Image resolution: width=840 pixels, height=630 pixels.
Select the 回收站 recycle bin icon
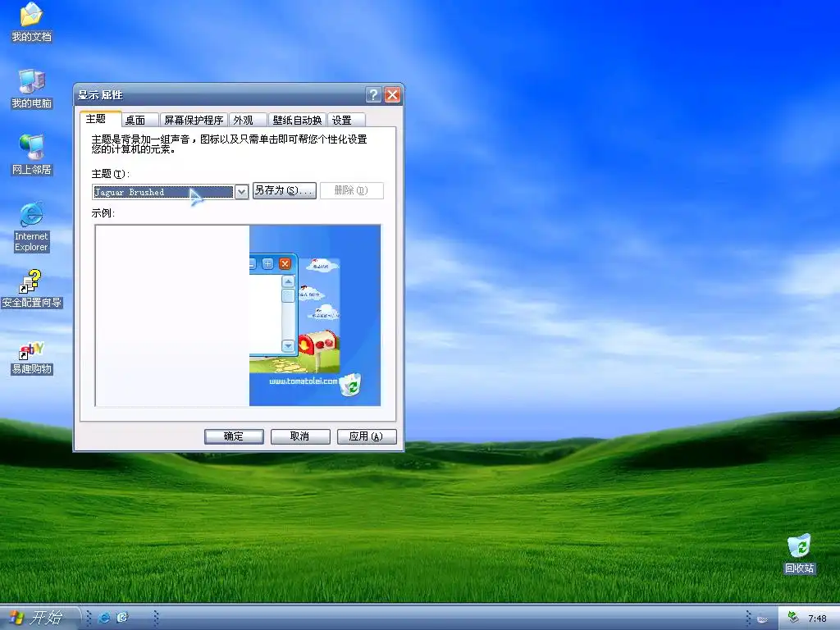[x=799, y=554]
